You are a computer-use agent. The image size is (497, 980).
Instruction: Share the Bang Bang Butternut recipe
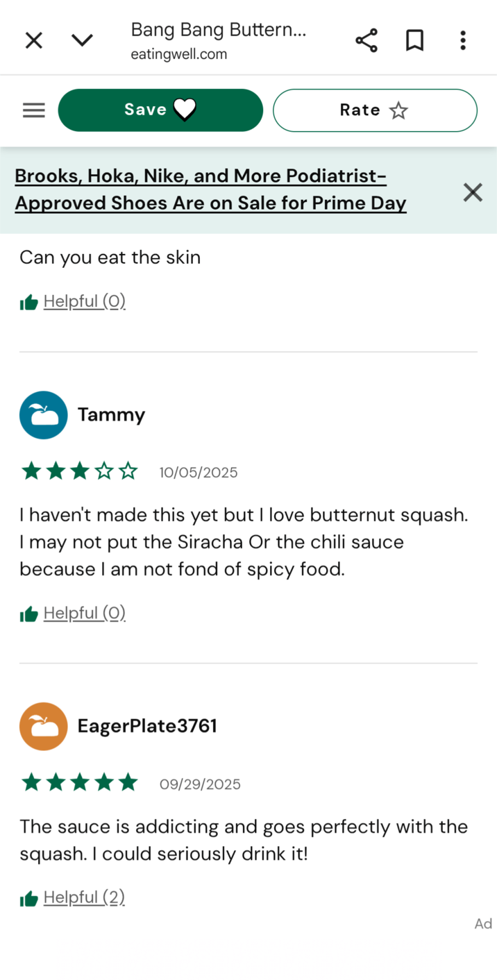point(366,40)
